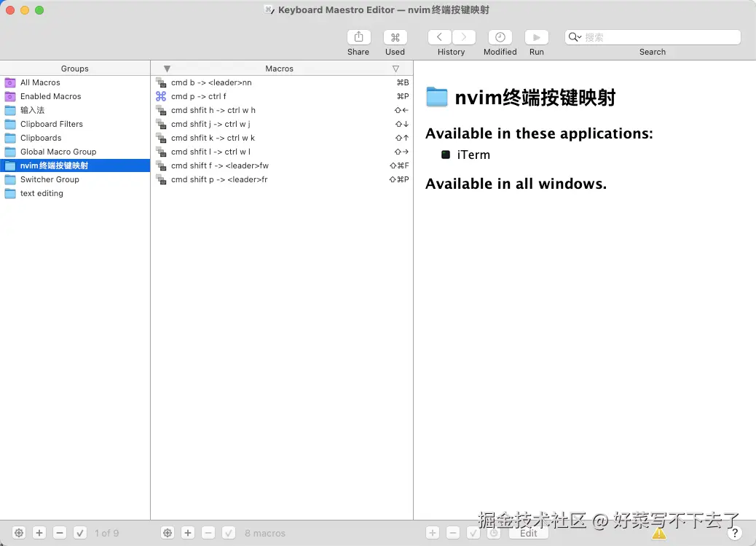Click the large nvim终端按键映射 folder icon in detail pane

[x=437, y=97]
